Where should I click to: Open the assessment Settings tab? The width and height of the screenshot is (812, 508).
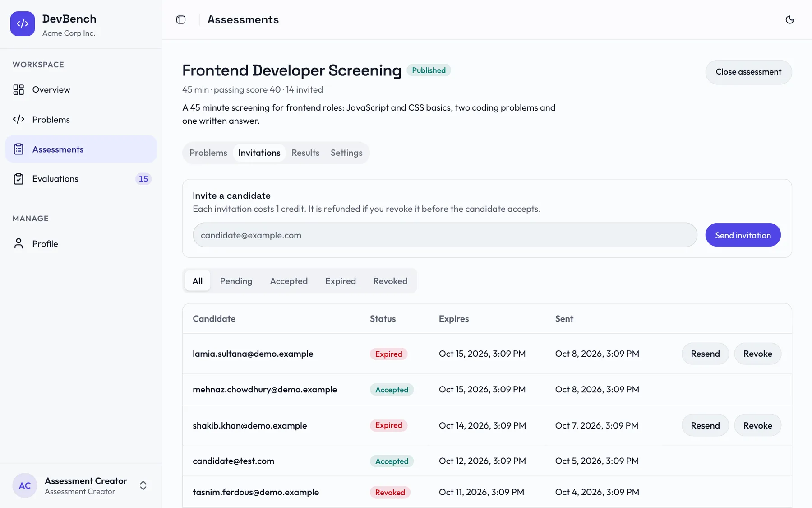[x=346, y=153]
